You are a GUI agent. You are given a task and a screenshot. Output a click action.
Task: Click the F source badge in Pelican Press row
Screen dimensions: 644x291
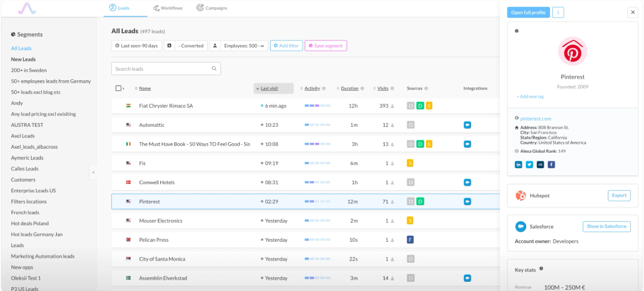(x=410, y=240)
